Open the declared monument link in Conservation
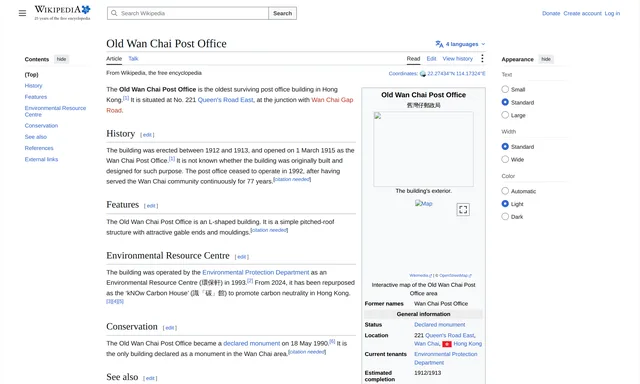The height and width of the screenshot is (384, 640). point(251,344)
